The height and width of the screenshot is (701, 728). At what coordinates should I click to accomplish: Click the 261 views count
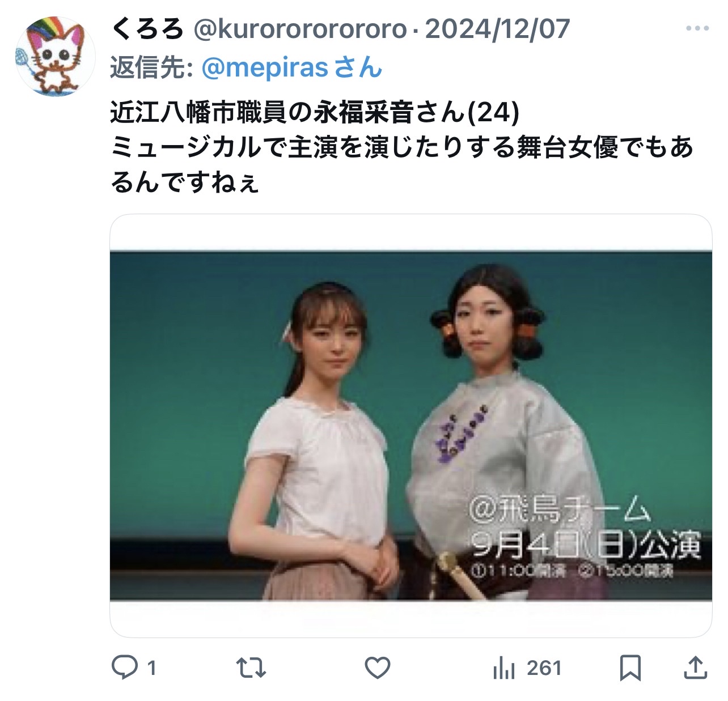[544, 668]
